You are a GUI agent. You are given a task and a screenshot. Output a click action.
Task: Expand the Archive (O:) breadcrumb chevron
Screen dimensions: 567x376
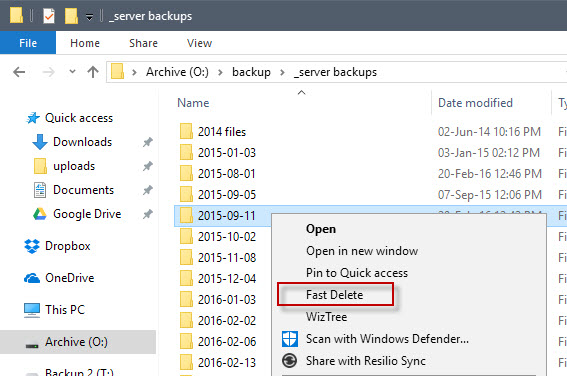pos(220,72)
